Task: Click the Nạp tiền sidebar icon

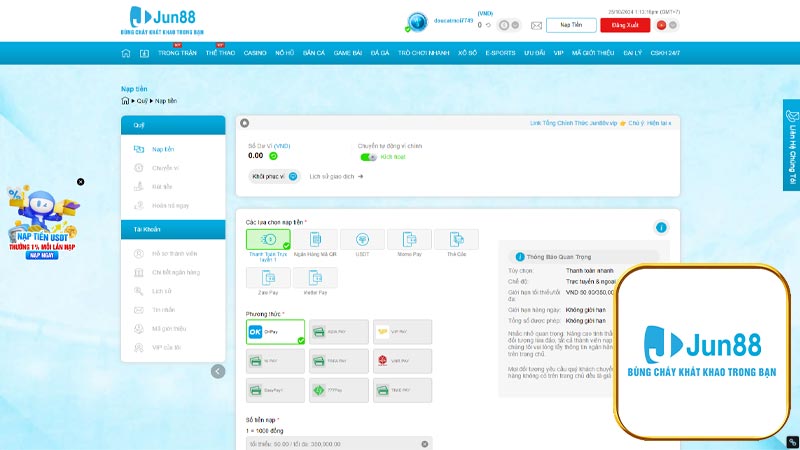Action: (x=139, y=149)
